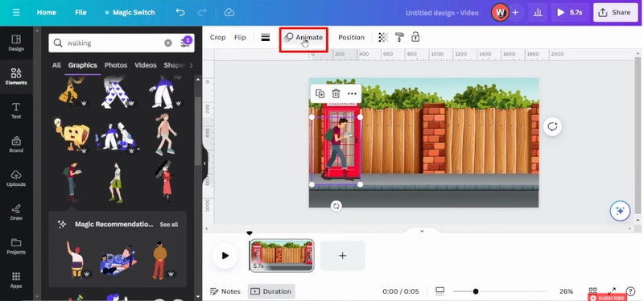The height and width of the screenshot is (301, 644).
Task: Clear the walking search text
Action: [168, 43]
